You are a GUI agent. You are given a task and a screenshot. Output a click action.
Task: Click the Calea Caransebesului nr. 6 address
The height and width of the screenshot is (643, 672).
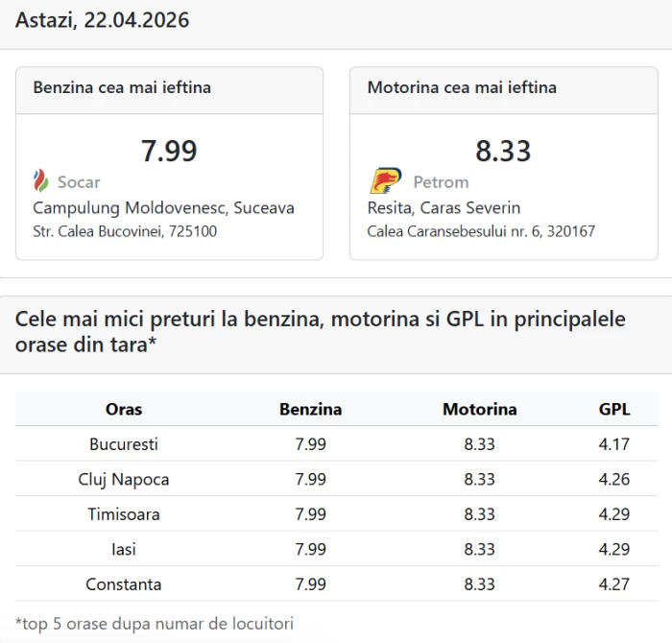coord(481,231)
